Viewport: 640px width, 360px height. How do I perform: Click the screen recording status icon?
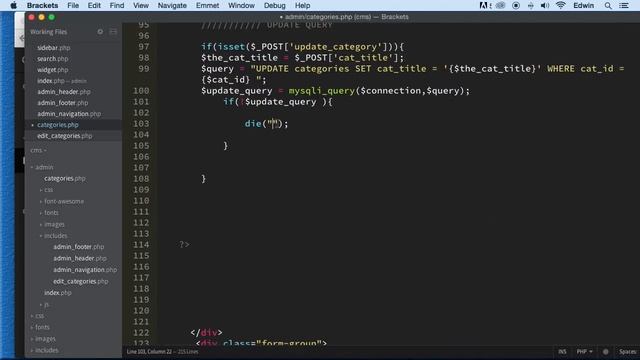(x=516, y=5)
